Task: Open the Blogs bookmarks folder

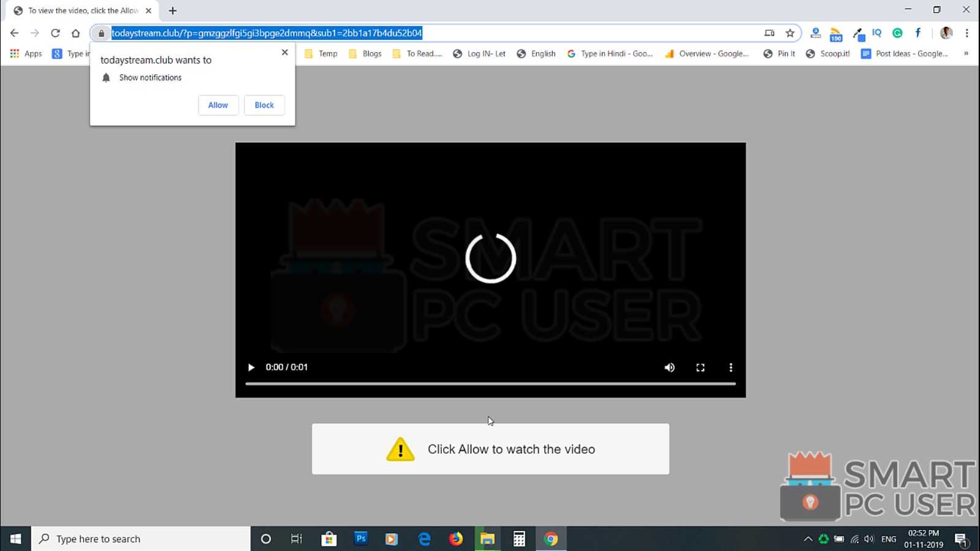Action: click(365, 54)
